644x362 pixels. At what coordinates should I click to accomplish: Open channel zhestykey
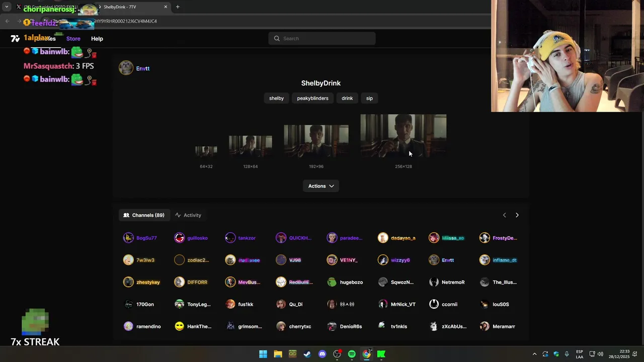[x=141, y=282]
